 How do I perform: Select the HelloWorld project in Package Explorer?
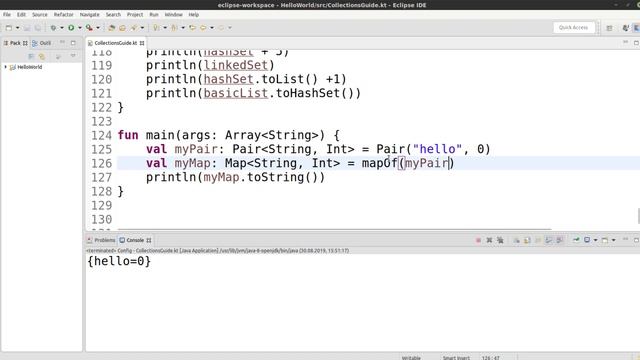tap(29, 67)
